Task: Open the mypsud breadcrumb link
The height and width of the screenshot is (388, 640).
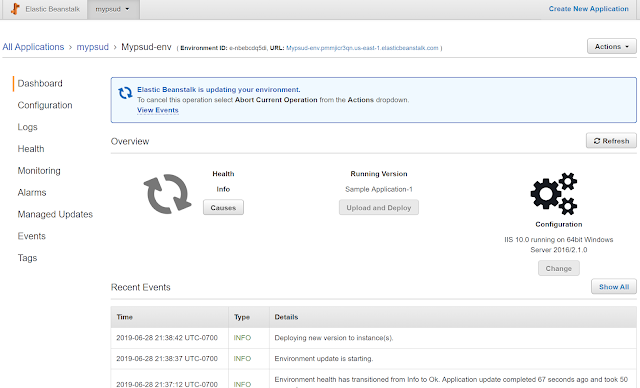Action: pyautogui.click(x=93, y=47)
